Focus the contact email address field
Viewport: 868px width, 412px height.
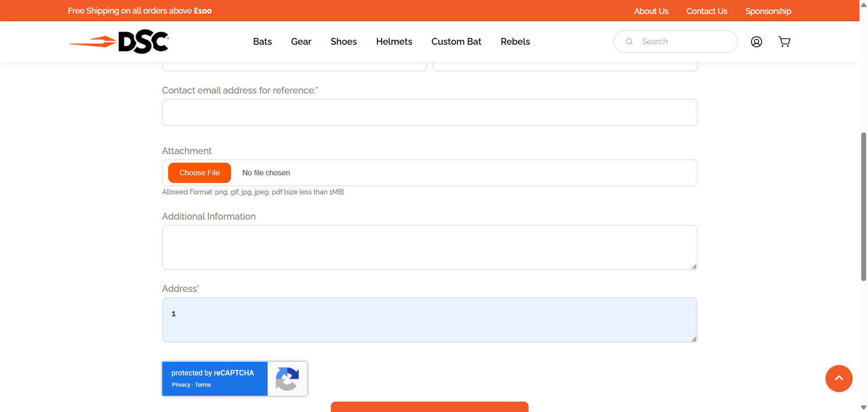click(x=429, y=112)
